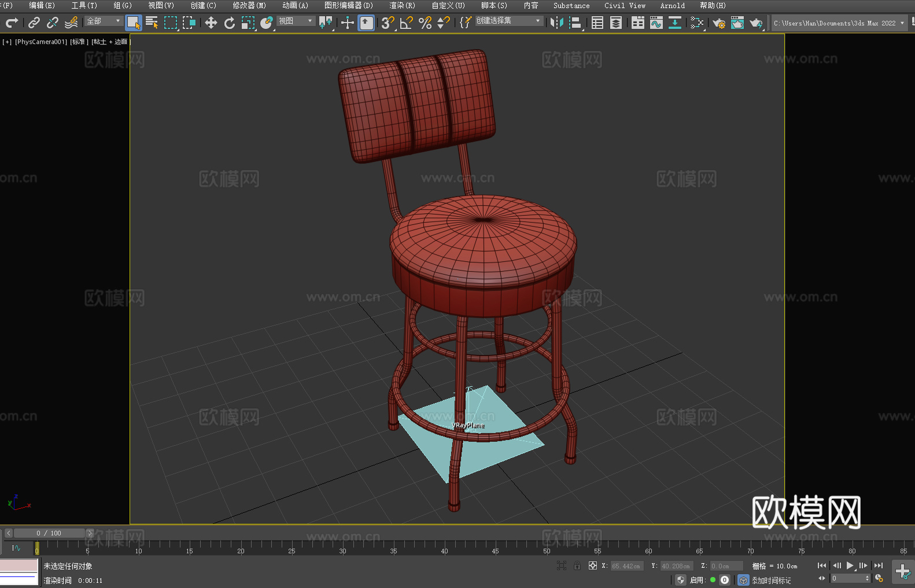915x588 pixels.
Task: Select the Move tool (four arrows)
Action: [x=211, y=23]
